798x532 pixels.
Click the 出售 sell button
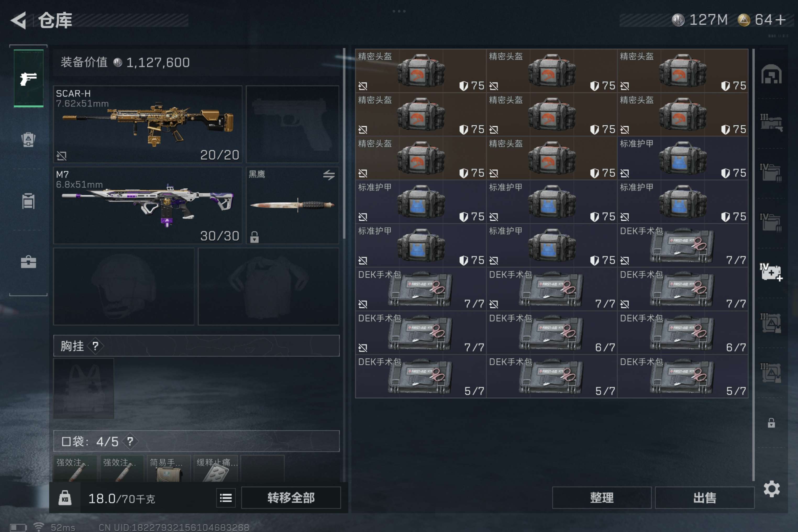[704, 498]
